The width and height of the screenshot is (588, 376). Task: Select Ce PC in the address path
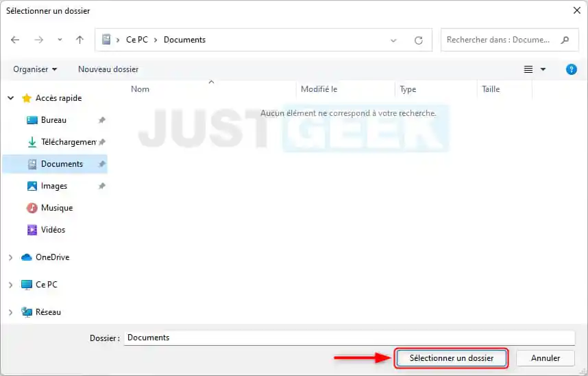click(137, 39)
